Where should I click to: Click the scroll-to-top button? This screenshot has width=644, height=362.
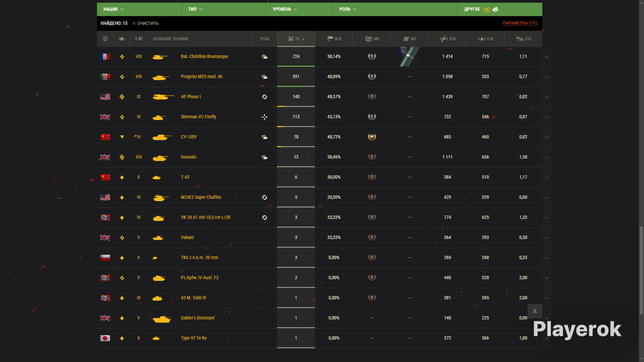pyautogui.click(x=535, y=311)
